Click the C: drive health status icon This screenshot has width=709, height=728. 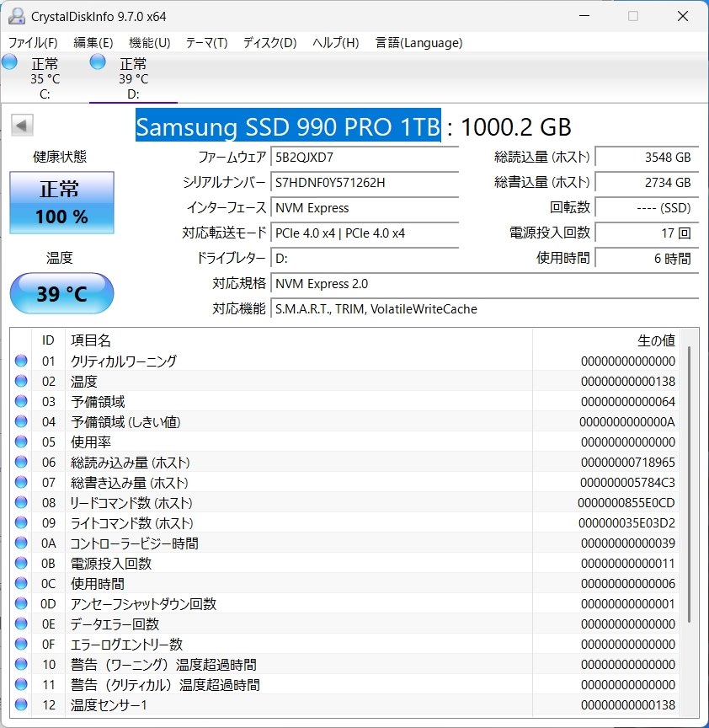(8, 62)
